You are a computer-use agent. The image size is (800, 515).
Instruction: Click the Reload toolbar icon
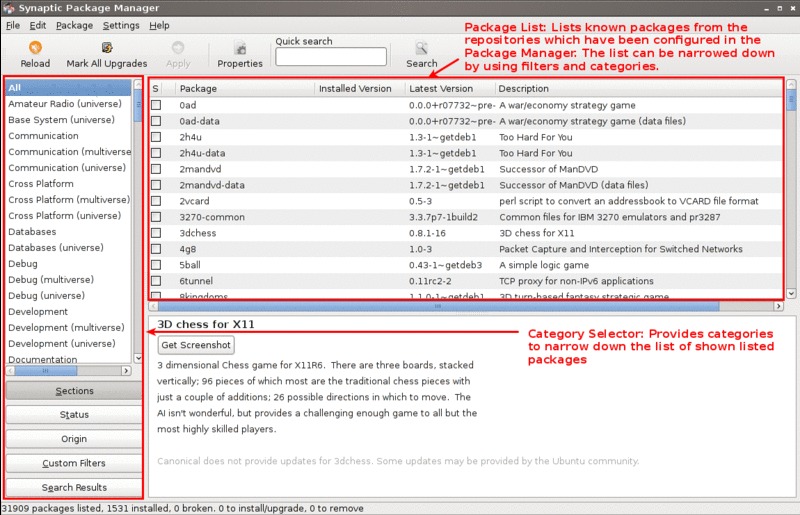pos(35,47)
